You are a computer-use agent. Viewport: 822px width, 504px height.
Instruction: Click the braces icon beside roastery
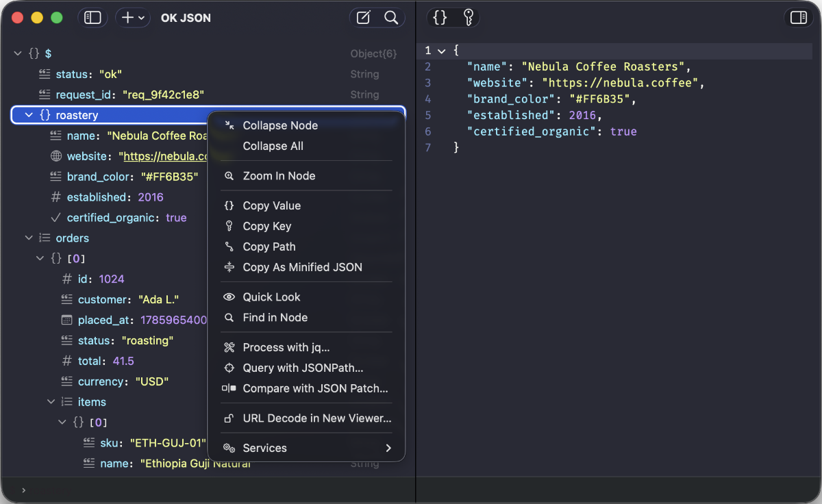pyautogui.click(x=45, y=115)
